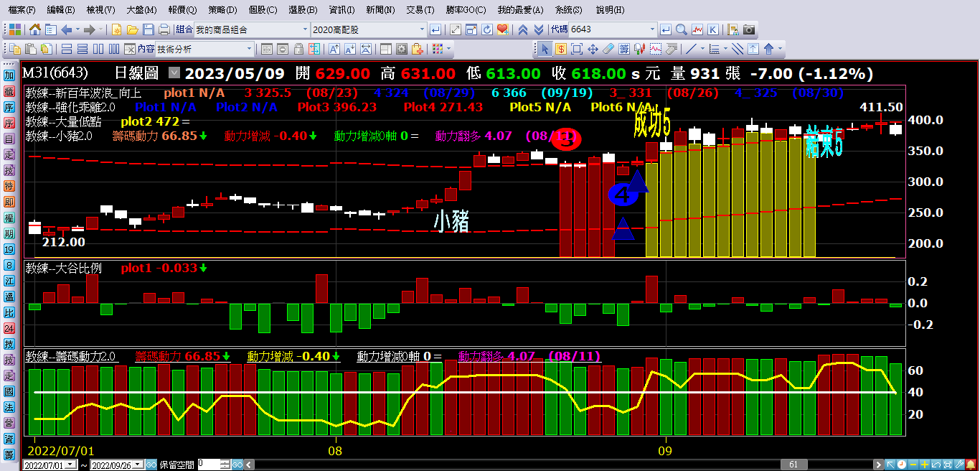Click the camera screenshot icon
This screenshot has width=980, height=471.
click(748, 29)
